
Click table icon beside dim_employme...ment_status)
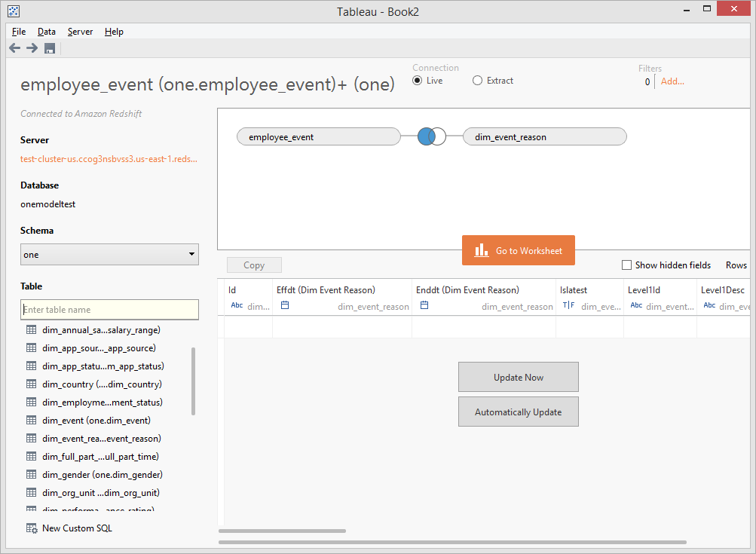[x=32, y=402]
